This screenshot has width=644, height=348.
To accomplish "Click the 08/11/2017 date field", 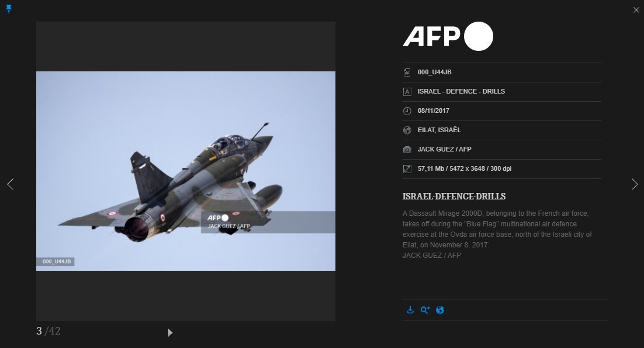I will point(433,111).
